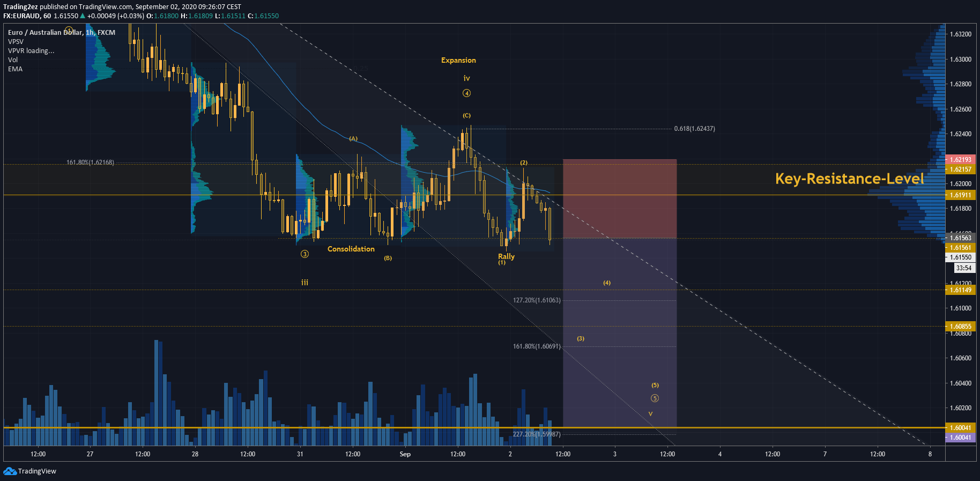Click the 1.62157 price axis tag
Screen dimensions: 980x481
click(960, 169)
